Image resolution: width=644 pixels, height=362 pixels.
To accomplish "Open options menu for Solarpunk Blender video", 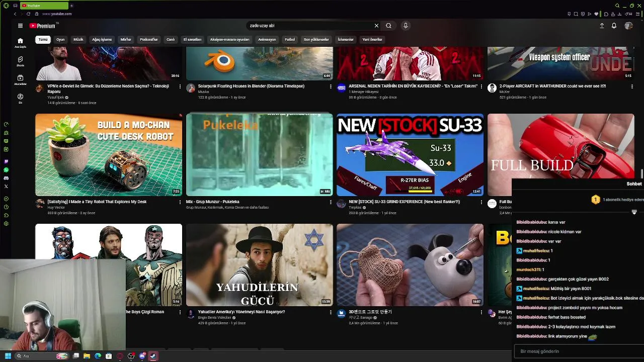I will (x=331, y=86).
